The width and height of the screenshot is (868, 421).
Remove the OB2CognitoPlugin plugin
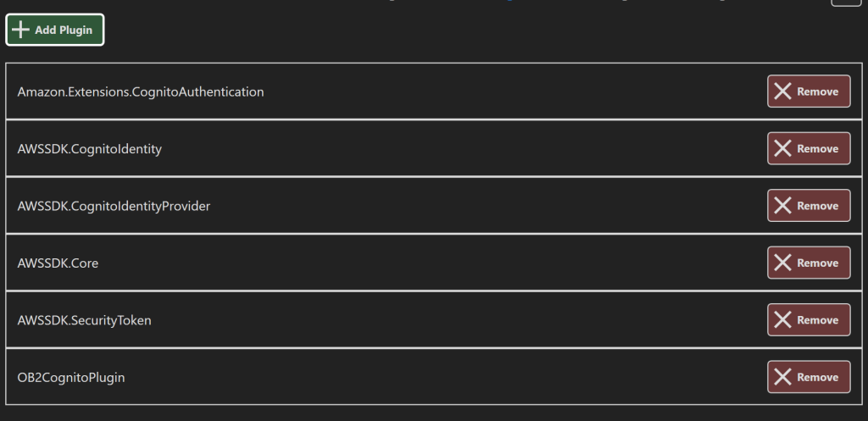809,378
